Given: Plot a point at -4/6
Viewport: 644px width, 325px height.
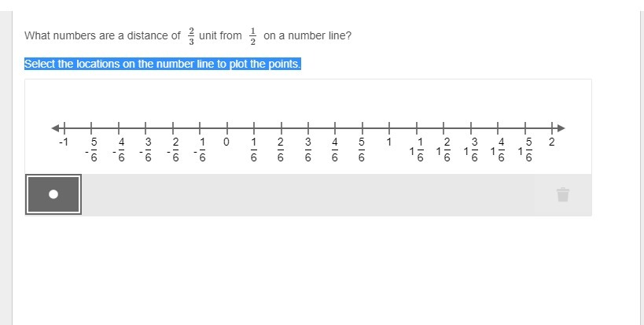Looking at the screenshot, I should point(119,128).
